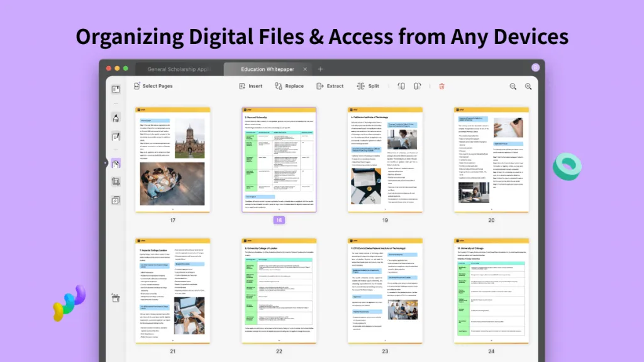
Task: Click the zoom out magnifier
Action: tap(513, 86)
